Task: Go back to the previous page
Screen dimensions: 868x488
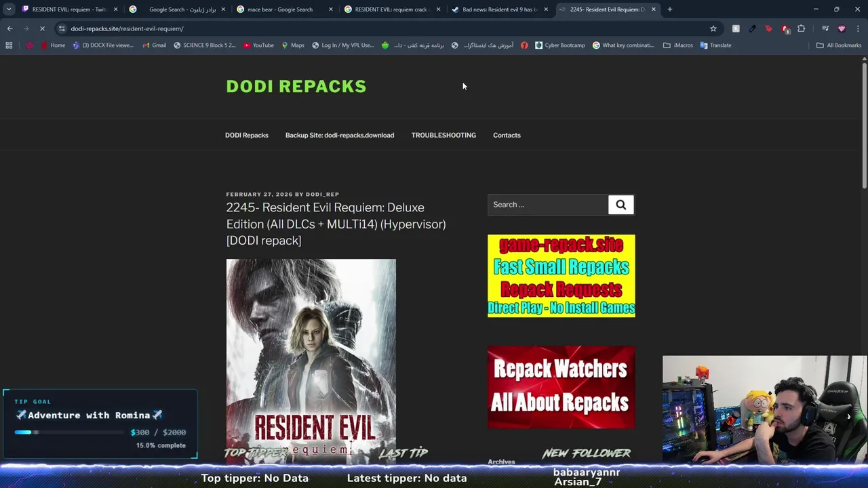Action: click(x=9, y=28)
